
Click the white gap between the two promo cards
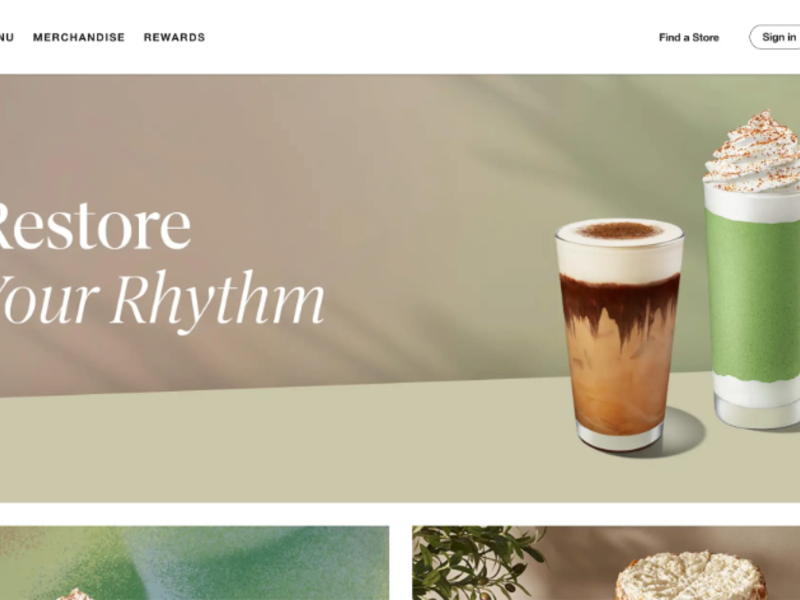pos(401,563)
